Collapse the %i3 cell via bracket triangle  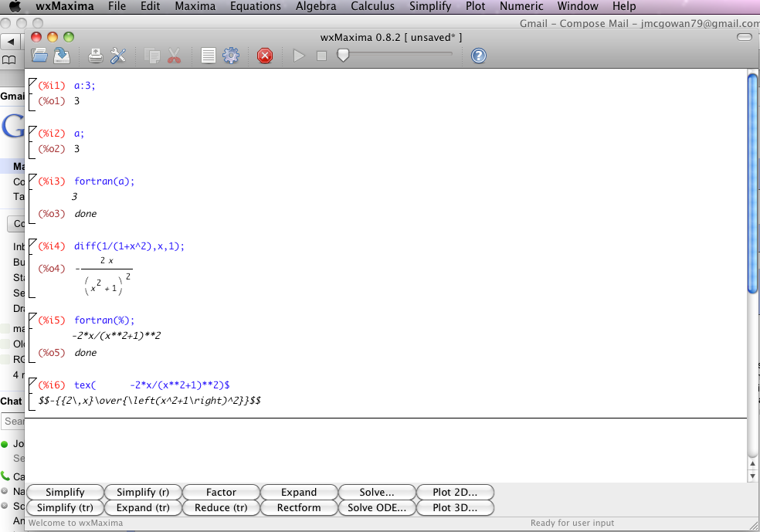coord(32,178)
